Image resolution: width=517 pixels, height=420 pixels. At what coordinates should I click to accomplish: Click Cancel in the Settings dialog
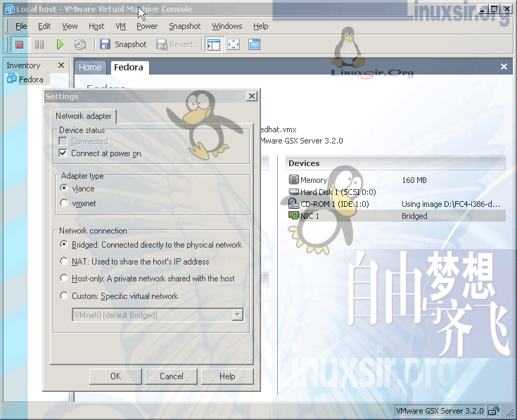(171, 376)
